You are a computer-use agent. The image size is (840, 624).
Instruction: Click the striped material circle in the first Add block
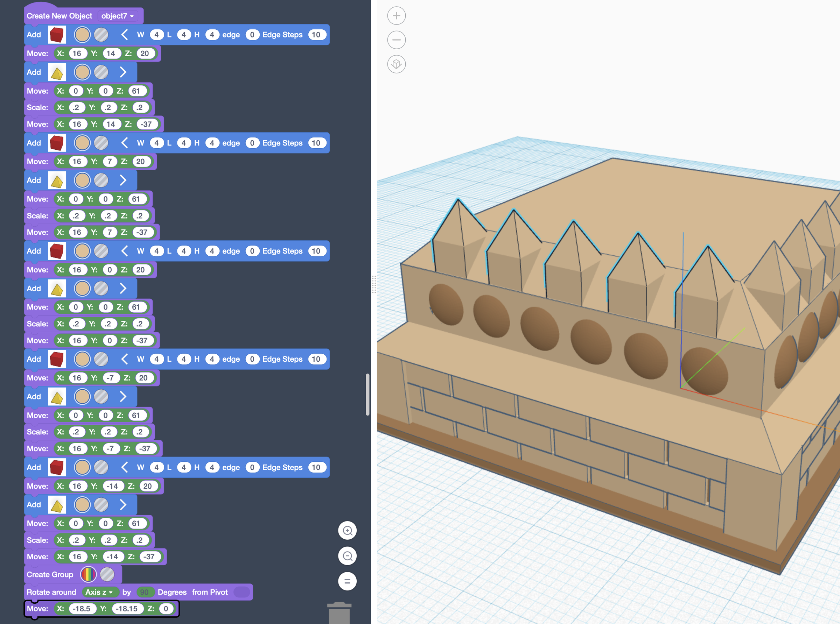pyautogui.click(x=101, y=34)
